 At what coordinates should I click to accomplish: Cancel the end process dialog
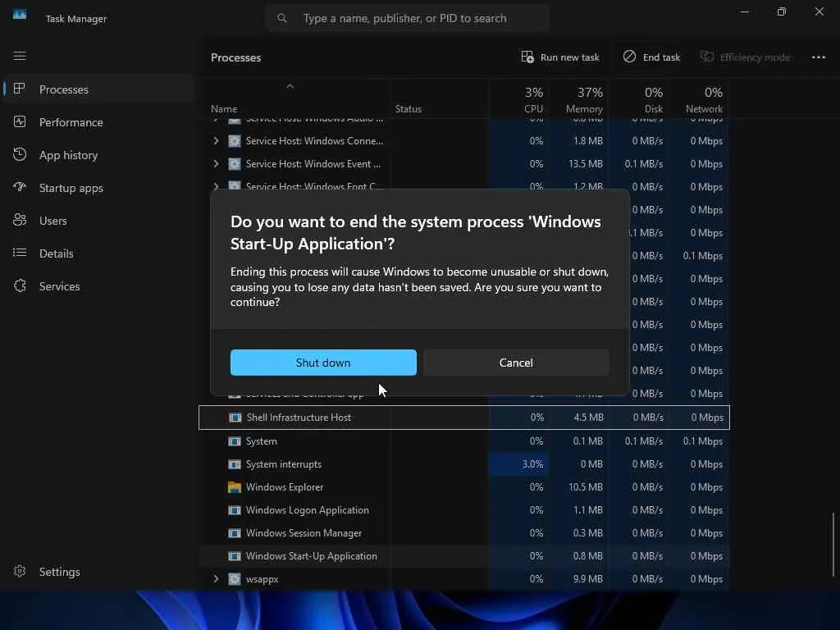pos(516,363)
